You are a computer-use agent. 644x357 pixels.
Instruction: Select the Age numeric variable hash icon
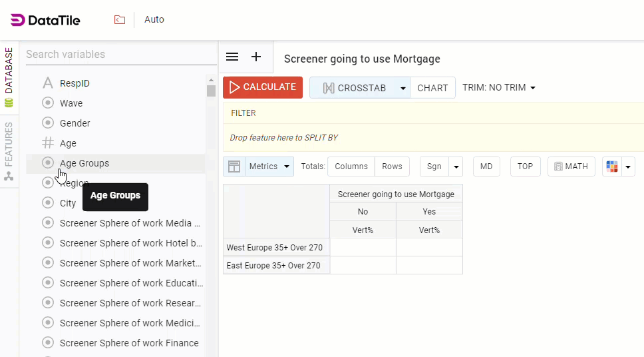tap(48, 143)
